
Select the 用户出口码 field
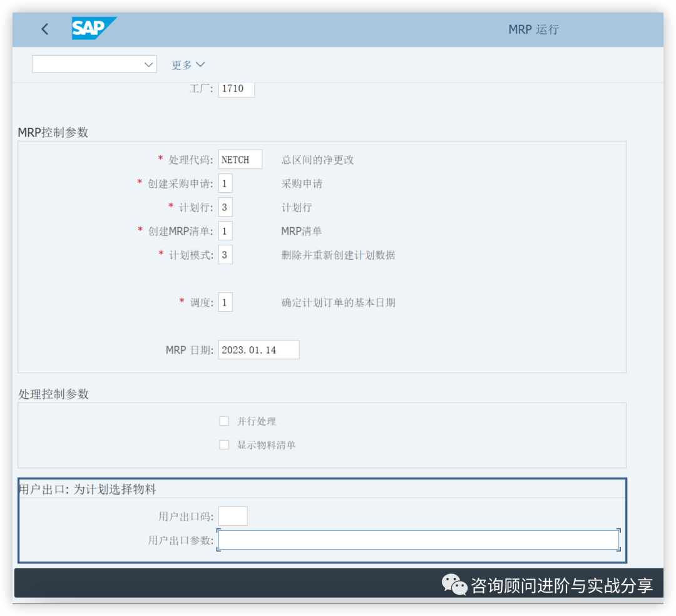(232, 516)
